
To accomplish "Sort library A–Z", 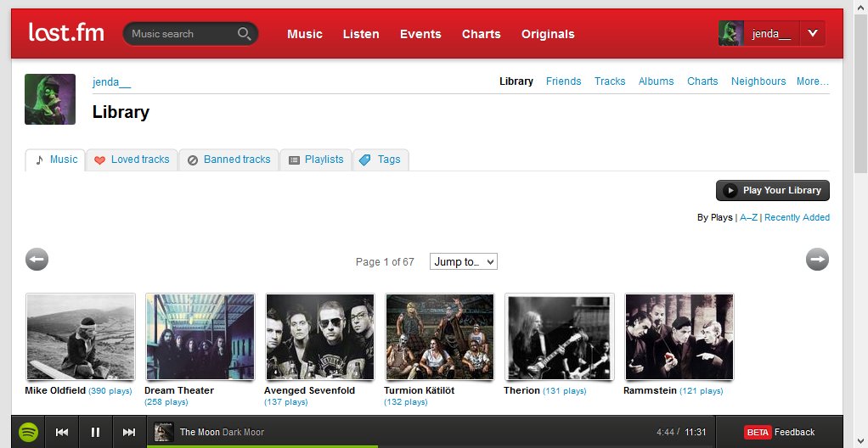I will tap(748, 217).
